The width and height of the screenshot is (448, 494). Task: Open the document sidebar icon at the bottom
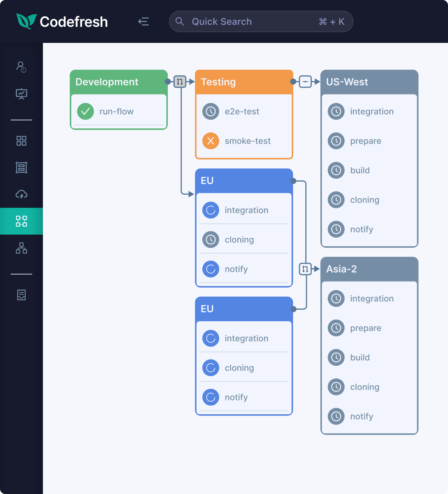pos(21,295)
